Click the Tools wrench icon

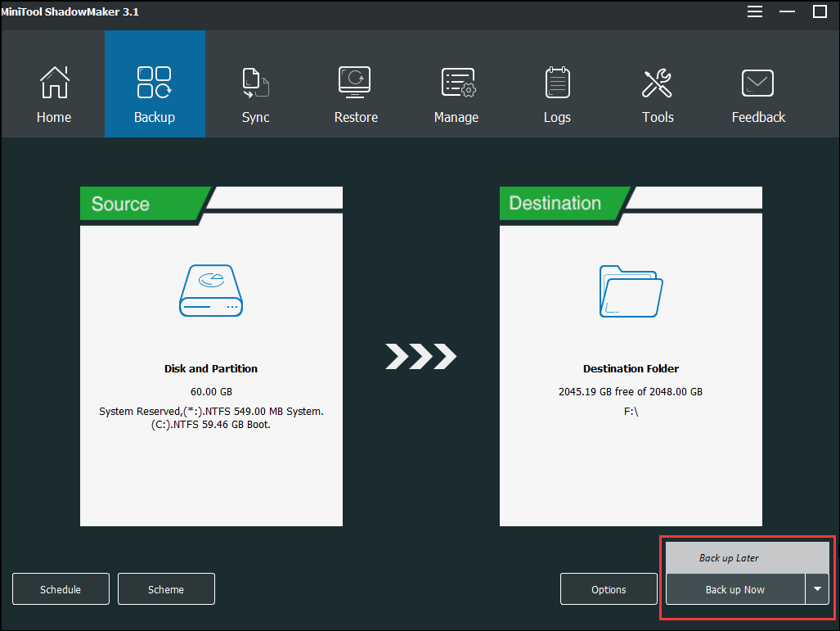pos(657,83)
